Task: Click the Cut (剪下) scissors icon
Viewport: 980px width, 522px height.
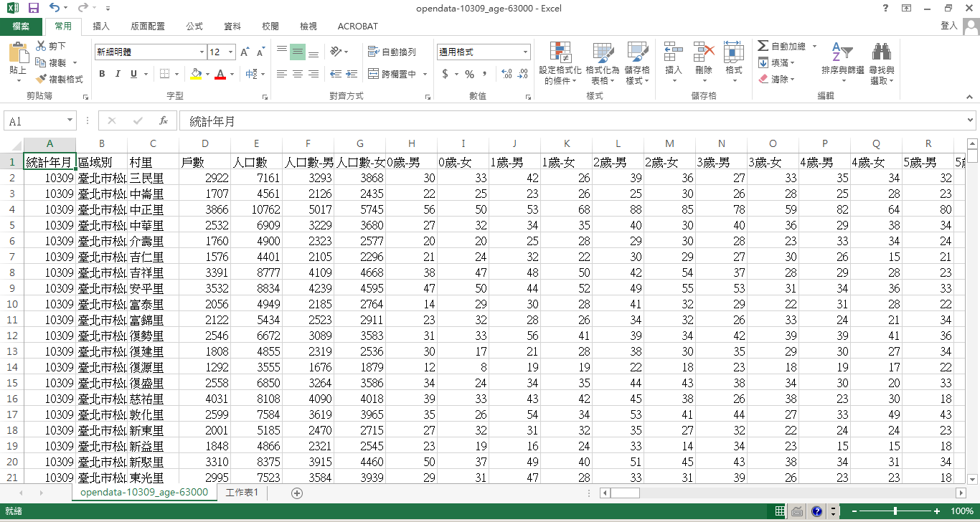Action: point(42,47)
